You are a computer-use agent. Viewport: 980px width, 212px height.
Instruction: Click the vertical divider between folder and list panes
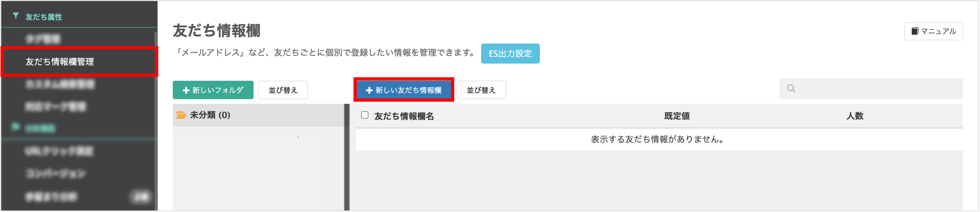(x=347, y=157)
